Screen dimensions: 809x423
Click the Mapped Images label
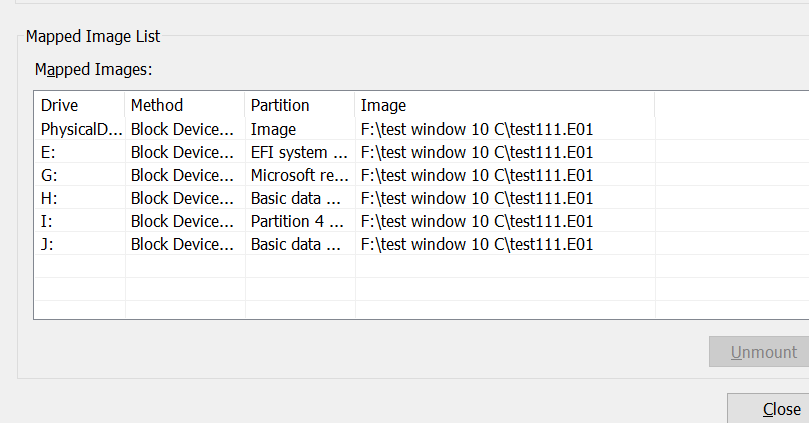pyautogui.click(x=93, y=69)
